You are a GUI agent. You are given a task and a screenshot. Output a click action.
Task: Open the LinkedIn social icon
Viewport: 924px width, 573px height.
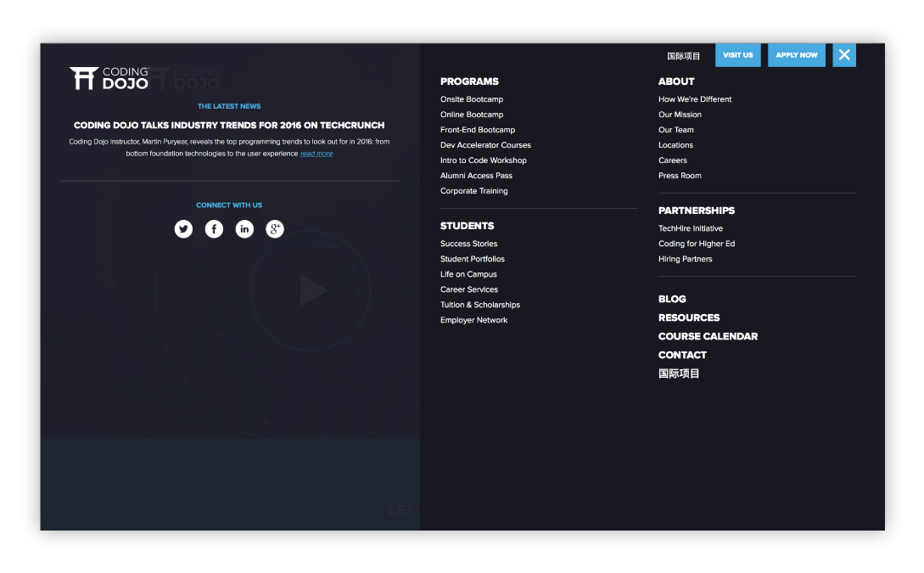[244, 228]
